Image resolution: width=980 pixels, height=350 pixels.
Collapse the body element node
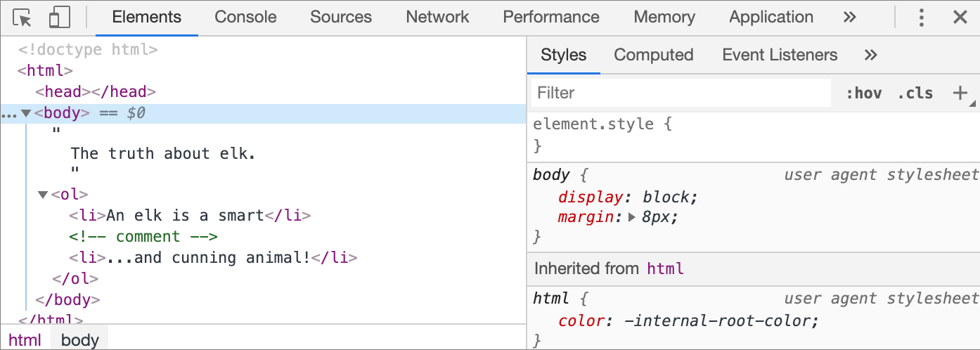pyautogui.click(x=26, y=113)
